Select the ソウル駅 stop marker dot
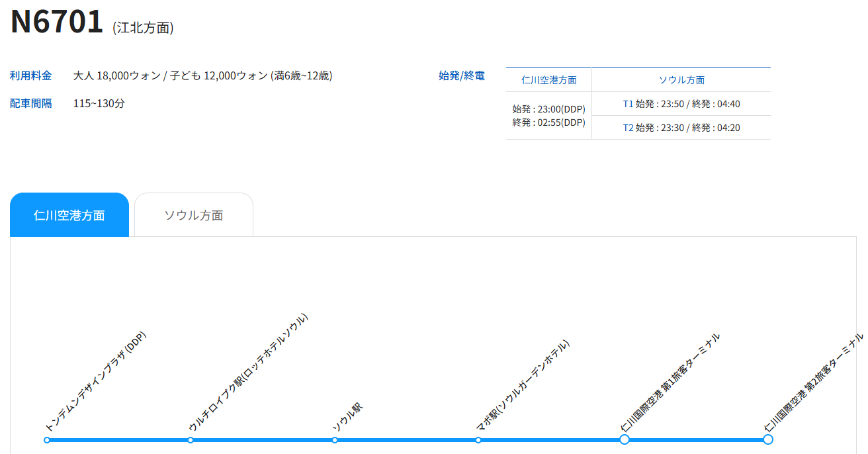Screen dimensions: 868x454 [x=335, y=440]
